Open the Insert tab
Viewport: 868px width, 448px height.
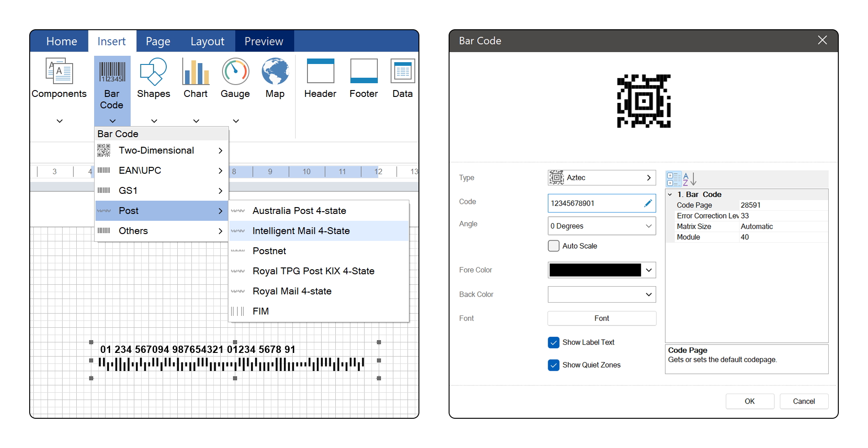click(111, 42)
